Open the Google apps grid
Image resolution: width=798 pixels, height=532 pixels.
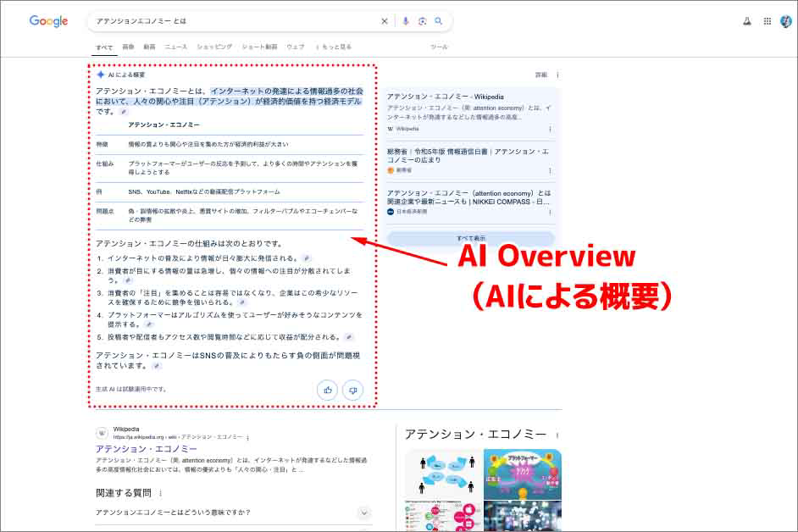pos(768,21)
